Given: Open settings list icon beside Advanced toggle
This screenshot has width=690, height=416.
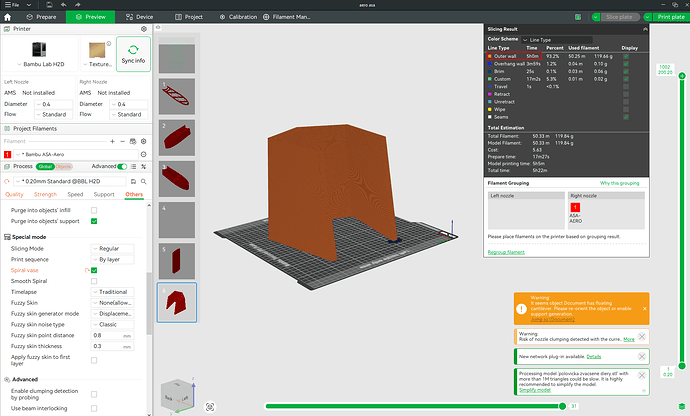Looking at the screenshot, I should (133, 167).
